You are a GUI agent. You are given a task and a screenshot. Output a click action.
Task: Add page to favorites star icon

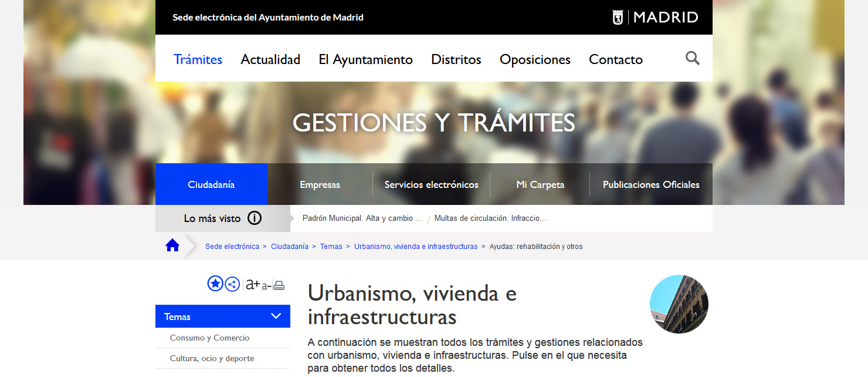pos(215,284)
